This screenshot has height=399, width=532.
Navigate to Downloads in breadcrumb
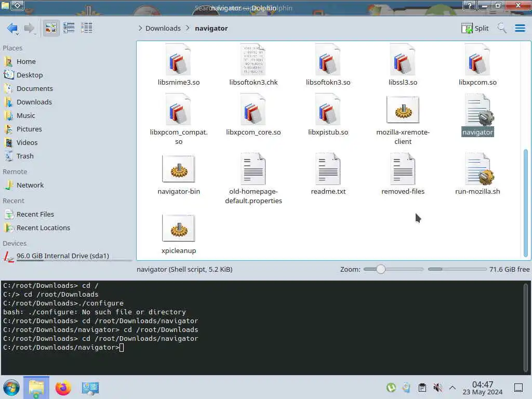coord(163,28)
